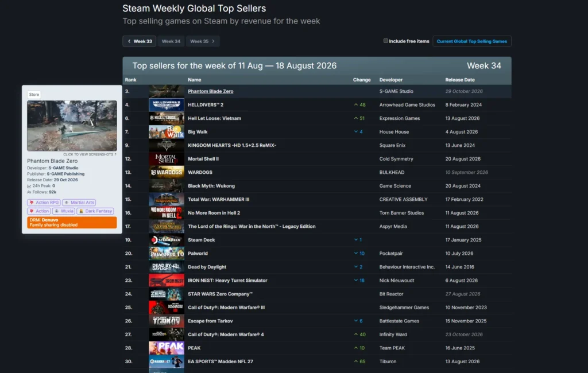Image resolution: width=588 pixels, height=373 pixels.
Task: Select the Martial Arts tag
Action: click(x=79, y=203)
